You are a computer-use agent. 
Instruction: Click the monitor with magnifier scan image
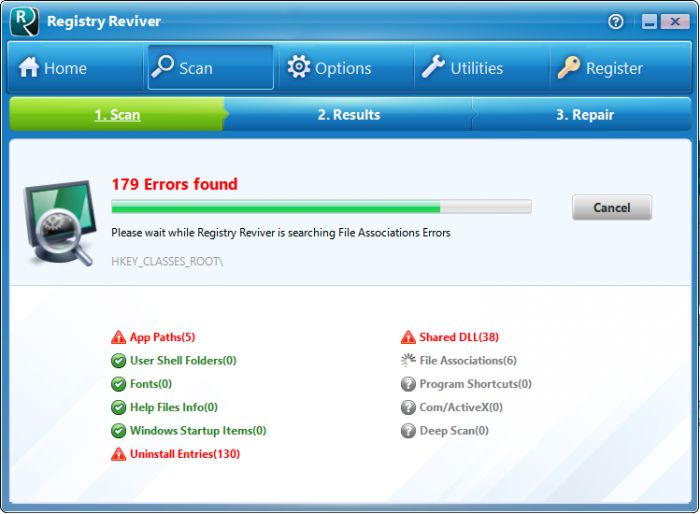(61, 223)
